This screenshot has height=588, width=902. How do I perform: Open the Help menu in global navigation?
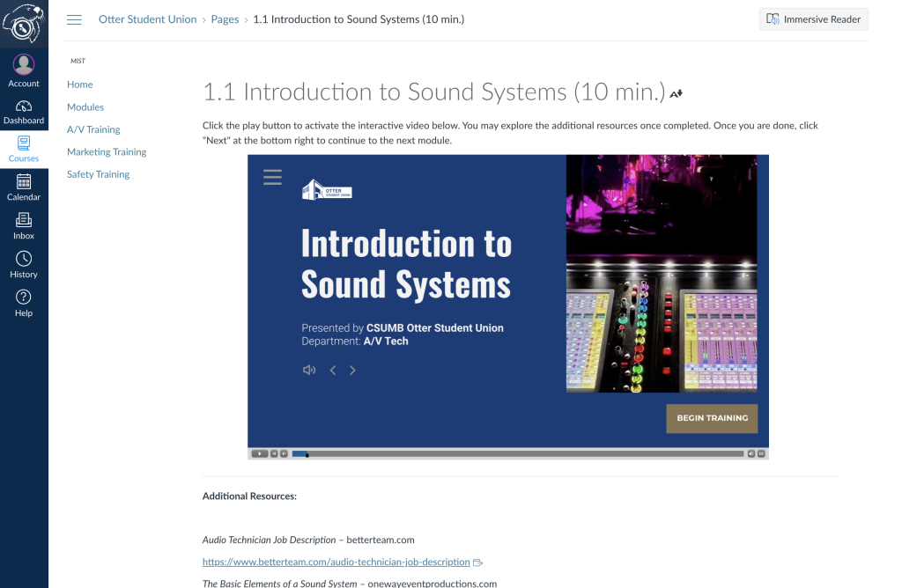tap(24, 304)
